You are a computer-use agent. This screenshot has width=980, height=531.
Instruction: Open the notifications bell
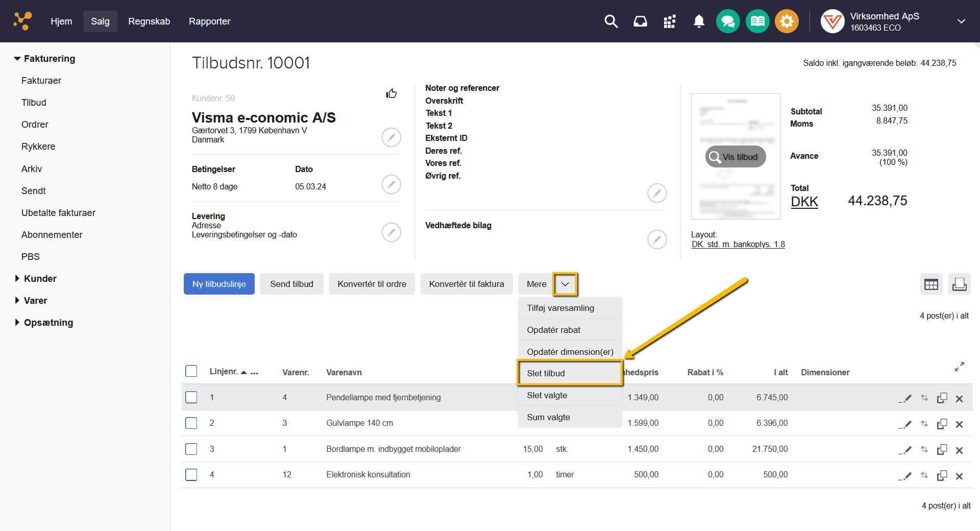coord(699,21)
